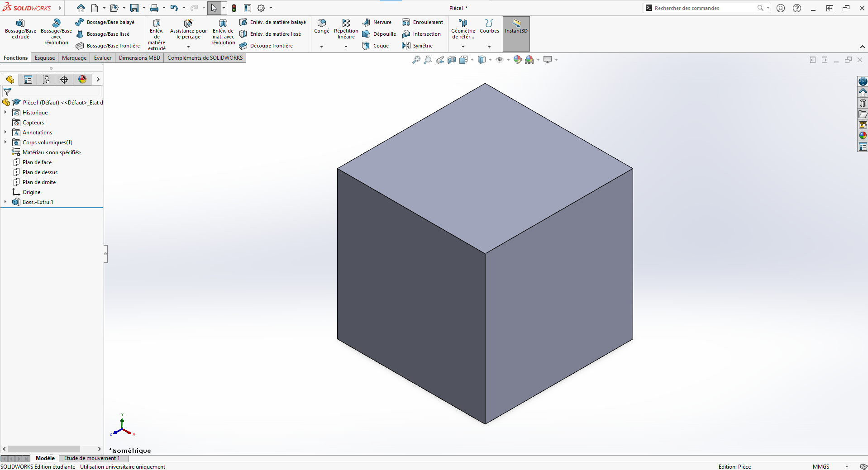Select Répétition linéaire tool
868x470 pixels.
(346, 29)
